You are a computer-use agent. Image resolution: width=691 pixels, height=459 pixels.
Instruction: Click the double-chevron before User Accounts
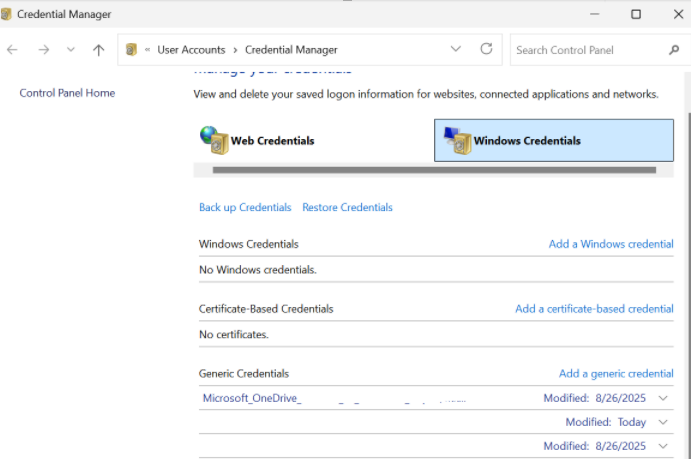coord(148,50)
